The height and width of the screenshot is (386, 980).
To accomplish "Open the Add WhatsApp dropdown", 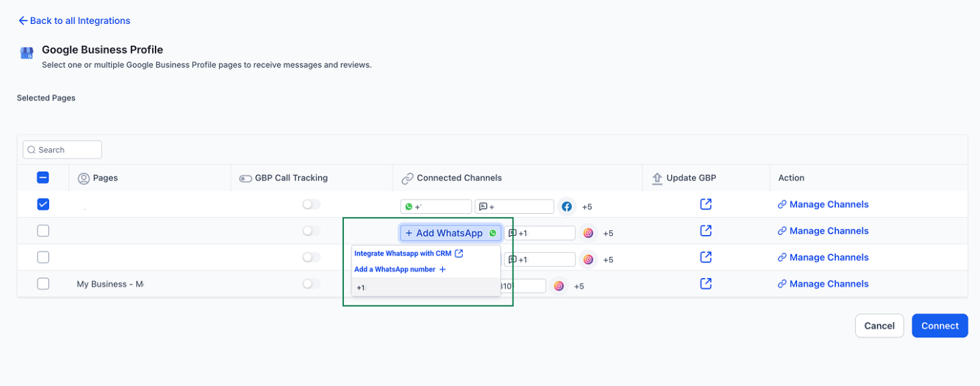I will pos(450,233).
